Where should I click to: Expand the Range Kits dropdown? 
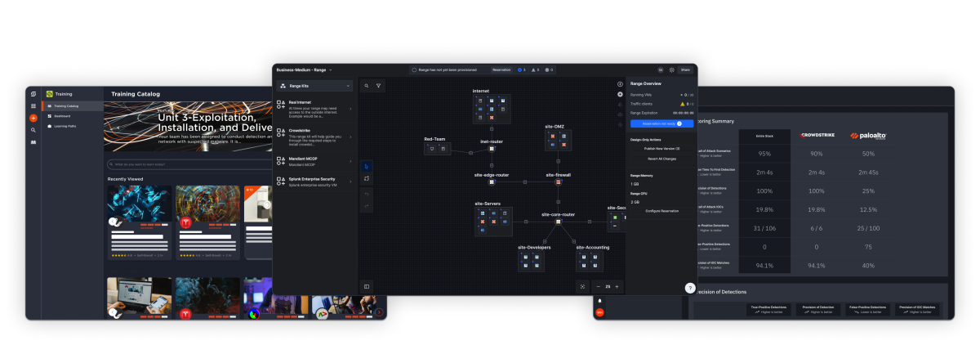tap(315, 86)
